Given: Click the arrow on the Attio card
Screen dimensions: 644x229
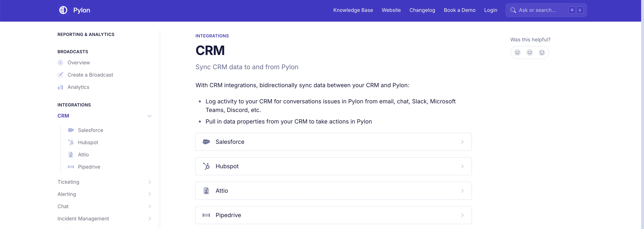Looking at the screenshot, I should coord(463,191).
